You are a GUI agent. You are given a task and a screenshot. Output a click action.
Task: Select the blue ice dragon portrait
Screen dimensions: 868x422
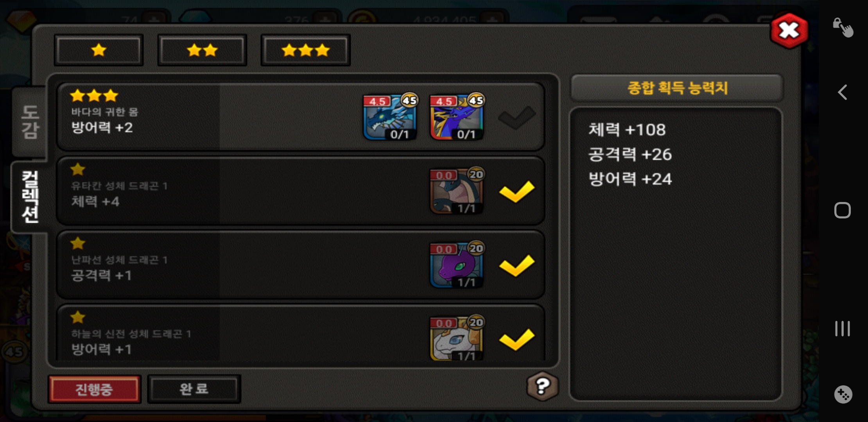coord(390,116)
